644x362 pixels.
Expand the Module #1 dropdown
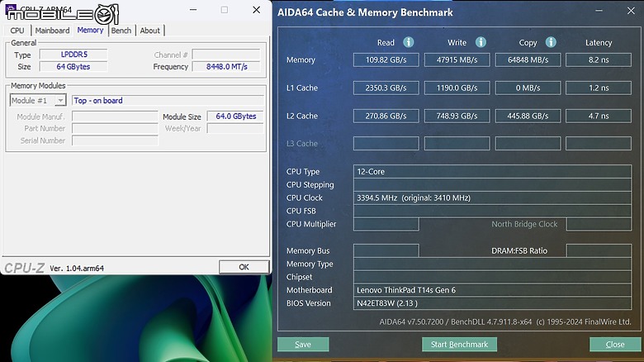click(x=60, y=100)
